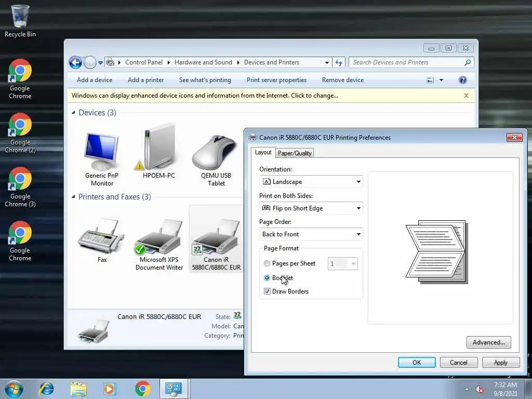The image size is (532, 399).
Task: Select the Microsoft XPS Document Writer printer
Action: 159,244
